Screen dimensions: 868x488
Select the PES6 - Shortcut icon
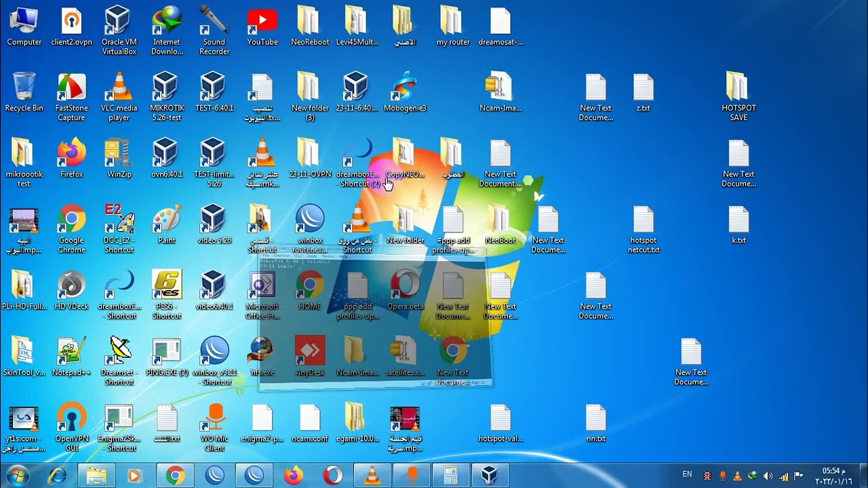[166, 296]
